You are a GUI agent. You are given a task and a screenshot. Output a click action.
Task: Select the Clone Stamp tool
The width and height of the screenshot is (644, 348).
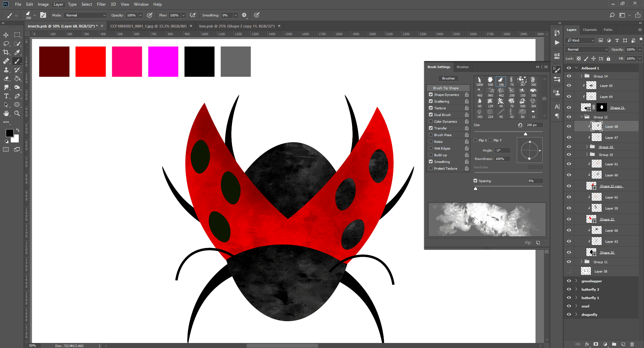(6, 70)
